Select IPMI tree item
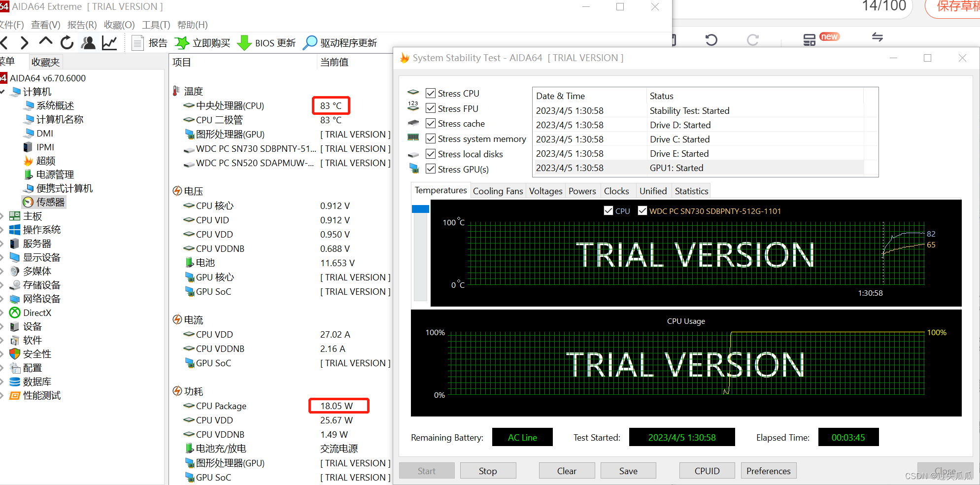This screenshot has height=485, width=980. tap(39, 147)
